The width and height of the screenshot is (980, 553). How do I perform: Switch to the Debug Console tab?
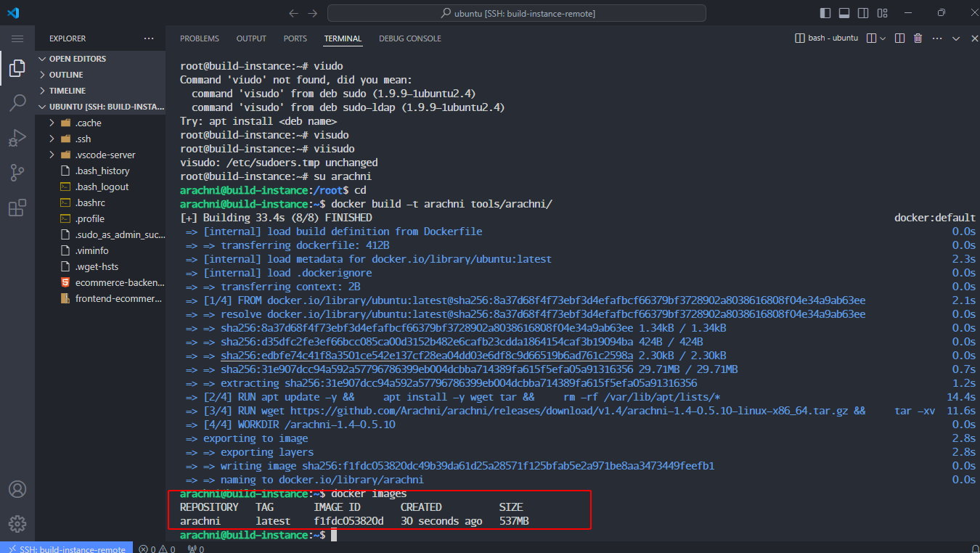click(x=410, y=38)
